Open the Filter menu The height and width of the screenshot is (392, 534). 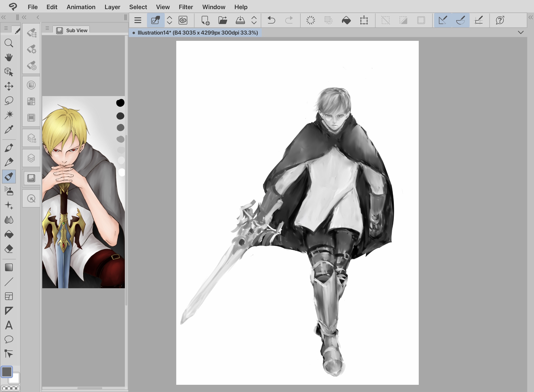[186, 7]
